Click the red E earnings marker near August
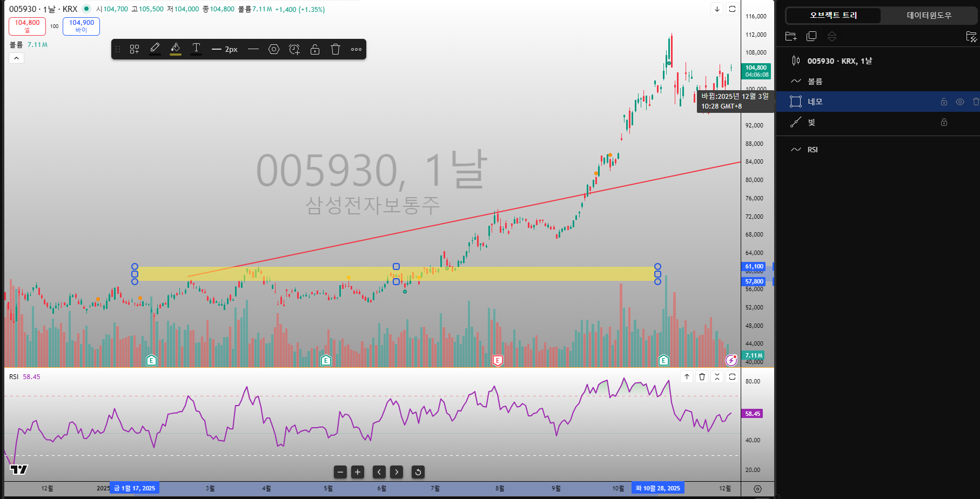980x499 pixels. pos(498,360)
